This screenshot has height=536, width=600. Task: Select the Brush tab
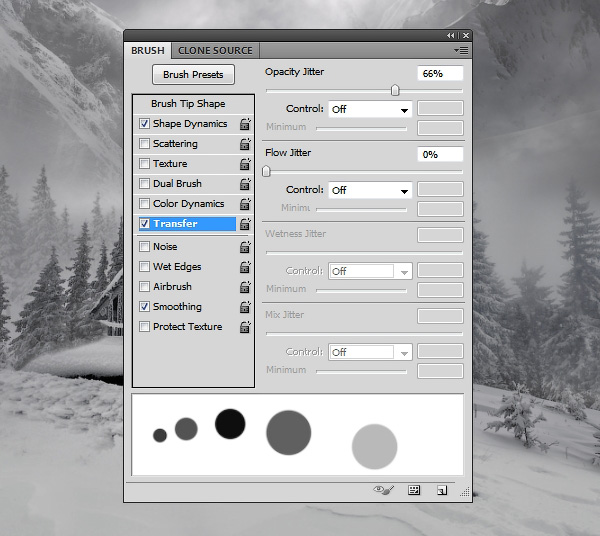point(148,51)
